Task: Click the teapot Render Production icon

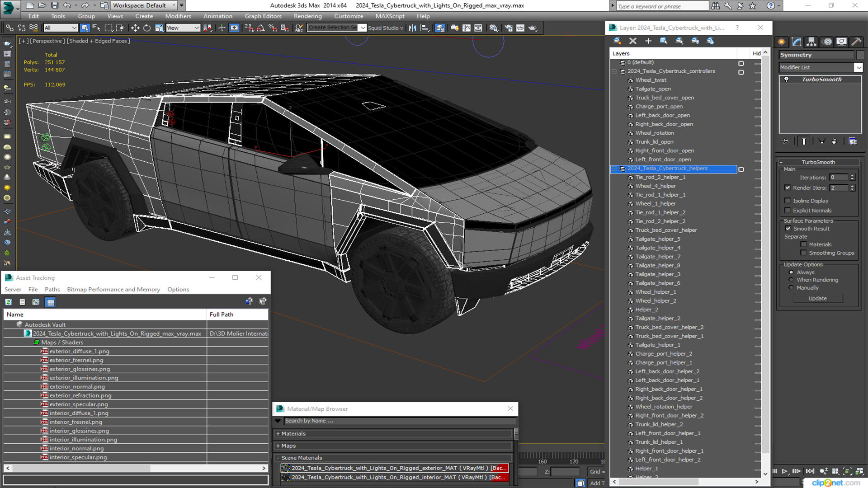Action: pos(533,28)
